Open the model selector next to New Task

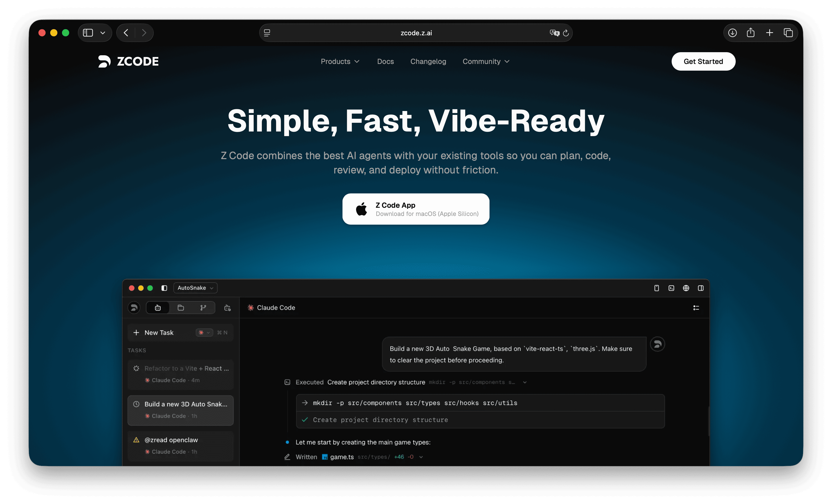(204, 332)
